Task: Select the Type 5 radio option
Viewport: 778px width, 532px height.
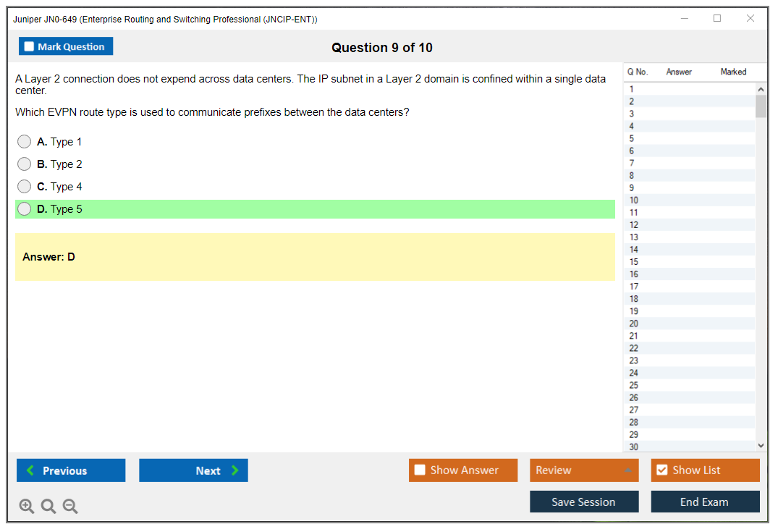Action: click(x=25, y=209)
